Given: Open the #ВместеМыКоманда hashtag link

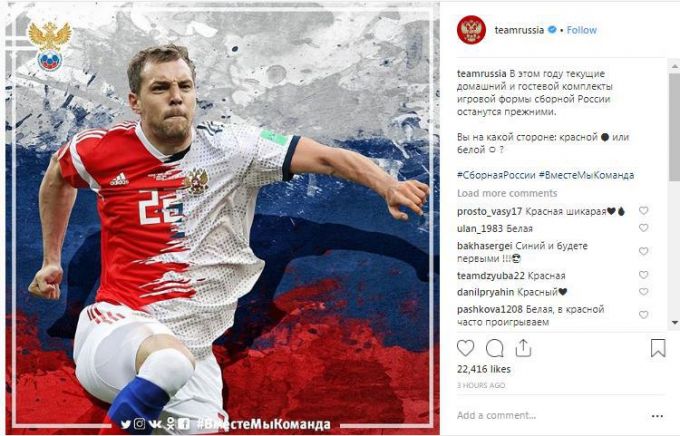Looking at the screenshot, I should coord(586,175).
